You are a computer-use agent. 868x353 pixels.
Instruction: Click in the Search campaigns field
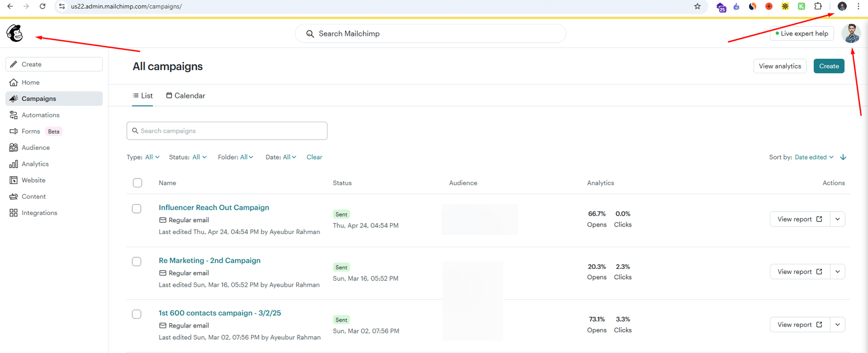click(x=227, y=131)
